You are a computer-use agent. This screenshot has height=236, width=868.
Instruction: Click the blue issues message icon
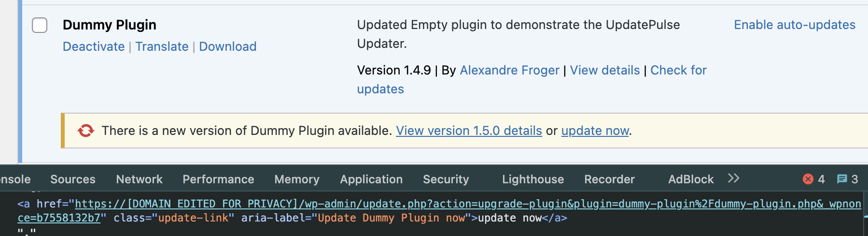(842, 179)
